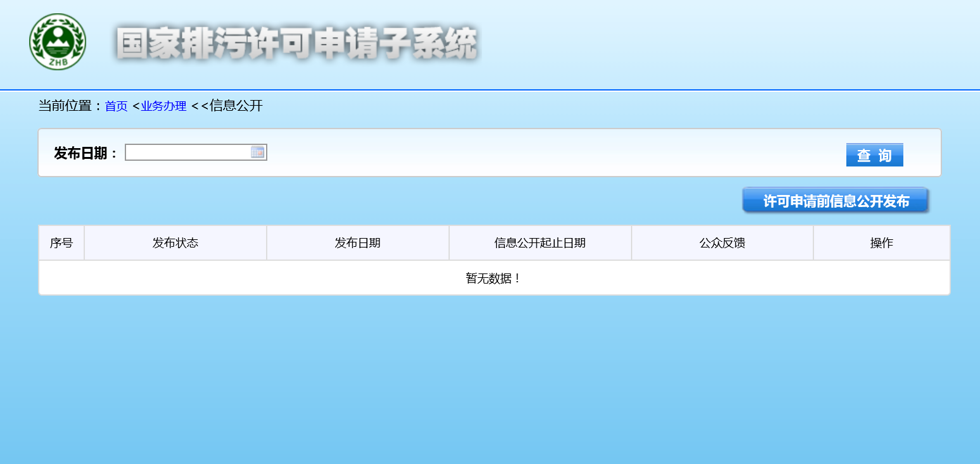Click the 发布日期 table column header
This screenshot has height=464, width=980.
click(358, 243)
